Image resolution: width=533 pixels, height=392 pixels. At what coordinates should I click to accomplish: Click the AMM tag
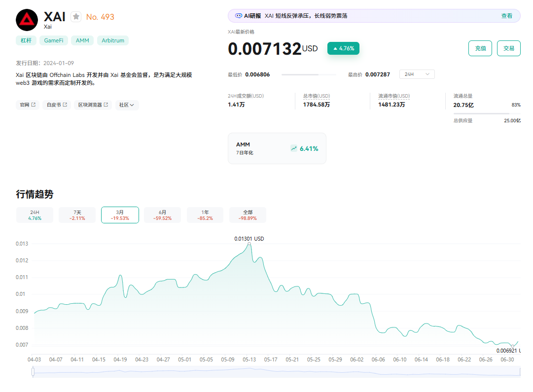(x=82, y=40)
